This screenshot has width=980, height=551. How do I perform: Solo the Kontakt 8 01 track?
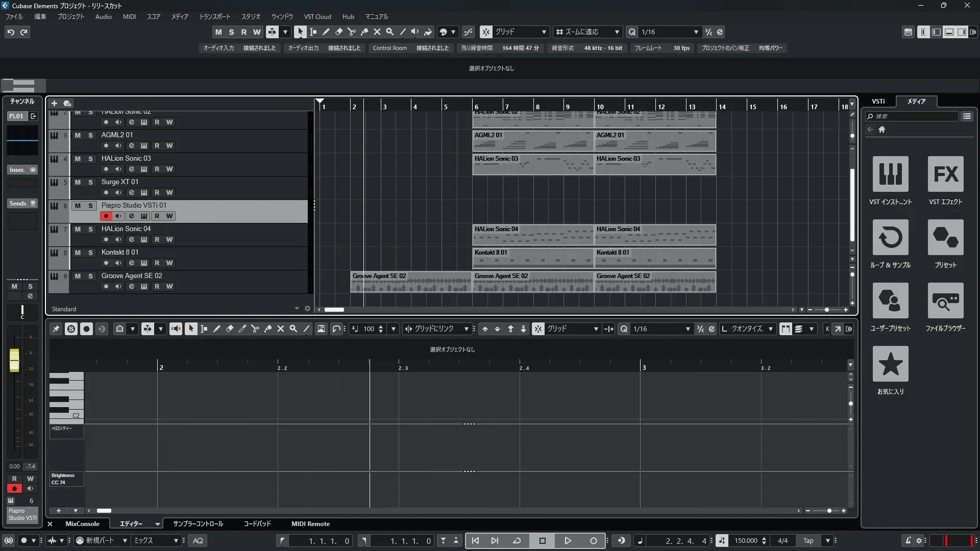[x=90, y=253]
